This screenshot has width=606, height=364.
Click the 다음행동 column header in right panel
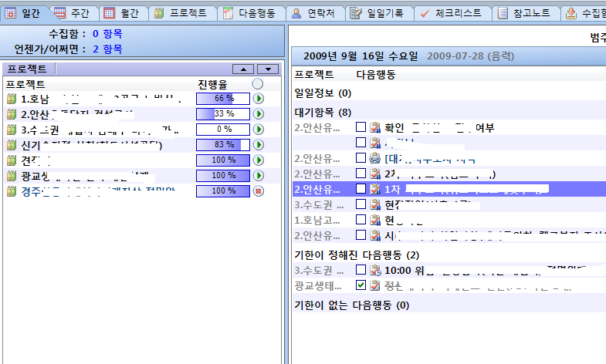(376, 75)
